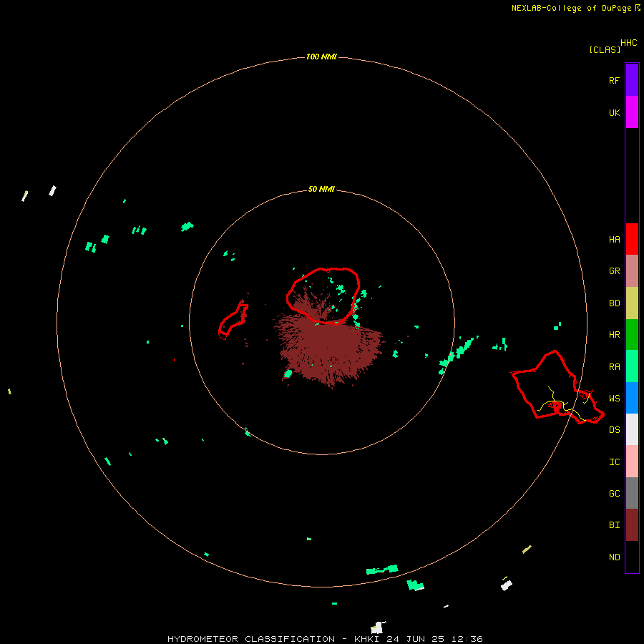Image resolution: width=644 pixels, height=644 pixels.
Task: Click the '100 NMI' range ring label
Action: click(321, 57)
